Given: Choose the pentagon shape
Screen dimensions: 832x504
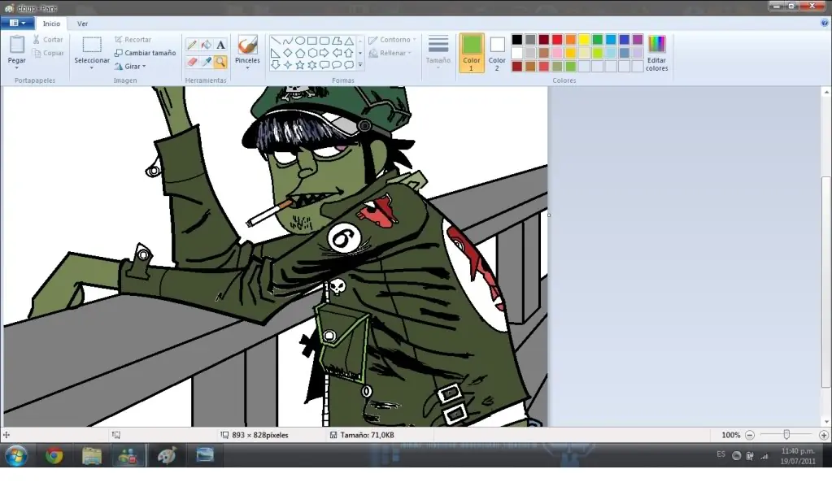Looking at the screenshot, I should pyautogui.click(x=300, y=53).
